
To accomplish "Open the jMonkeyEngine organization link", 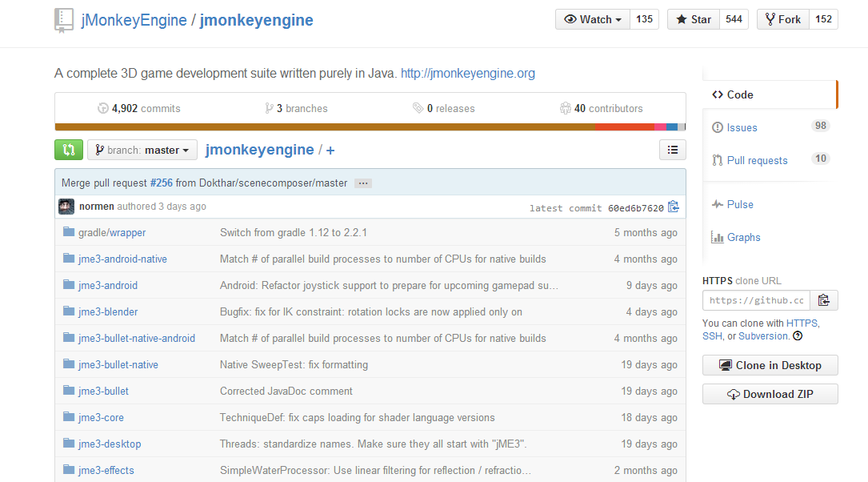I will (x=134, y=20).
